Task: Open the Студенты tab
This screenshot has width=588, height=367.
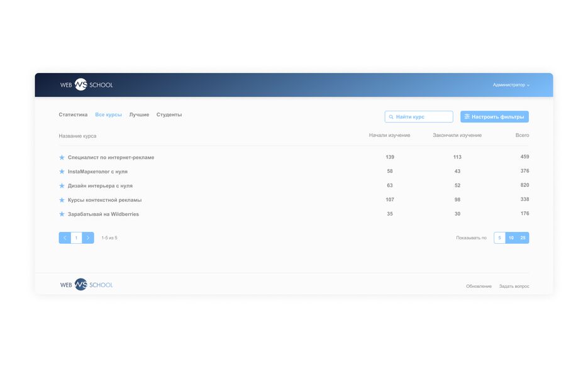Action: 169,115
